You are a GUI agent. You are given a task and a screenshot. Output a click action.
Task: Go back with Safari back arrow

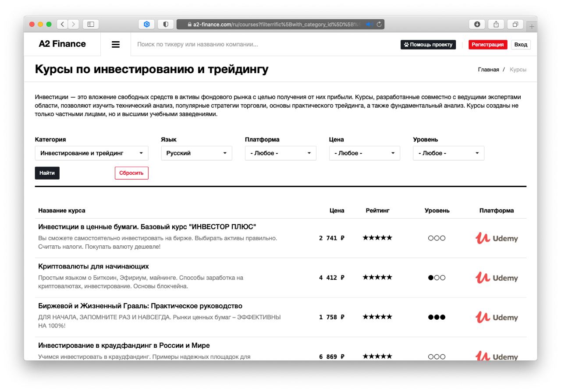click(63, 25)
